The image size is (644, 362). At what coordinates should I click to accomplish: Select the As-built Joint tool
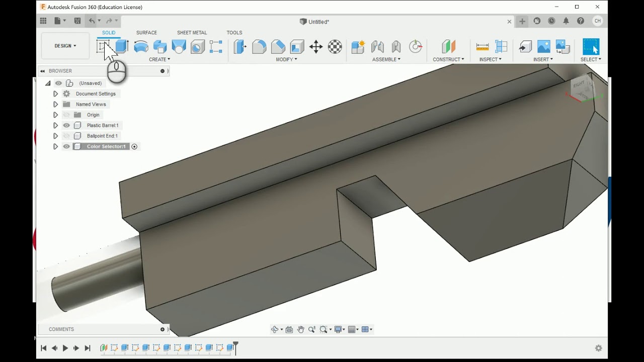pos(396,47)
